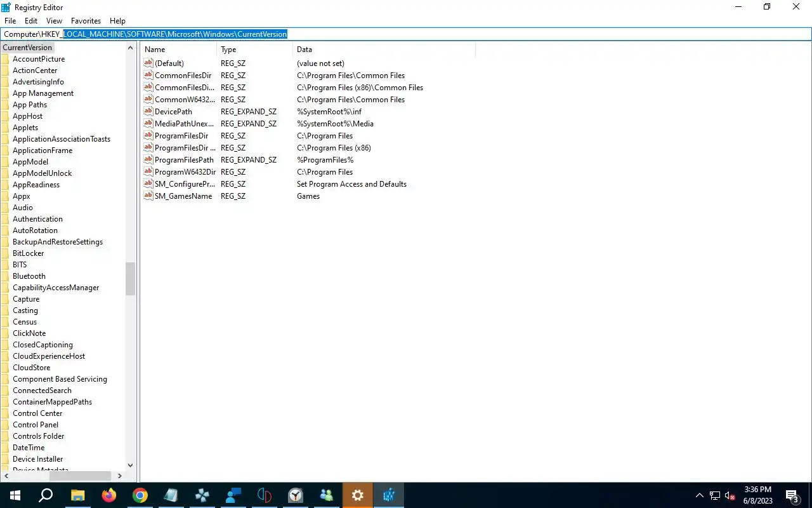Click the CommonFilesDir value string icon

(148, 75)
